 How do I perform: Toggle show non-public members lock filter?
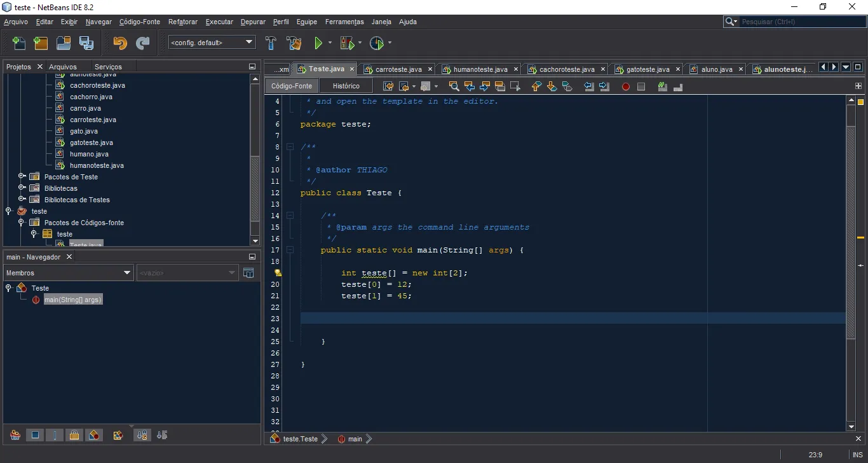coord(74,436)
